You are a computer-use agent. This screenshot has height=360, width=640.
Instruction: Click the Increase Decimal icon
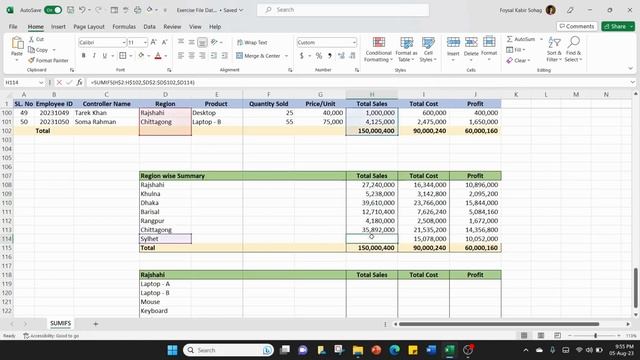coord(341,56)
